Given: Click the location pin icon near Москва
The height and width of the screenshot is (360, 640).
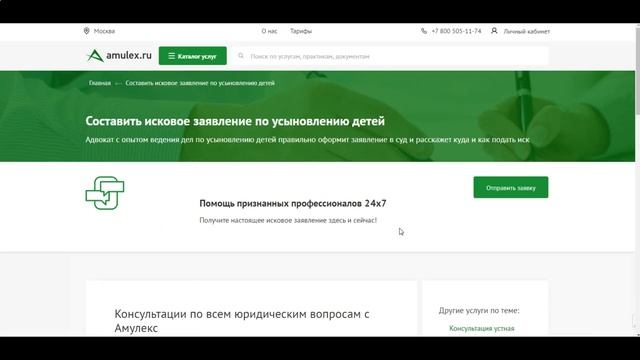Looking at the screenshot, I should pyautogui.click(x=86, y=31).
